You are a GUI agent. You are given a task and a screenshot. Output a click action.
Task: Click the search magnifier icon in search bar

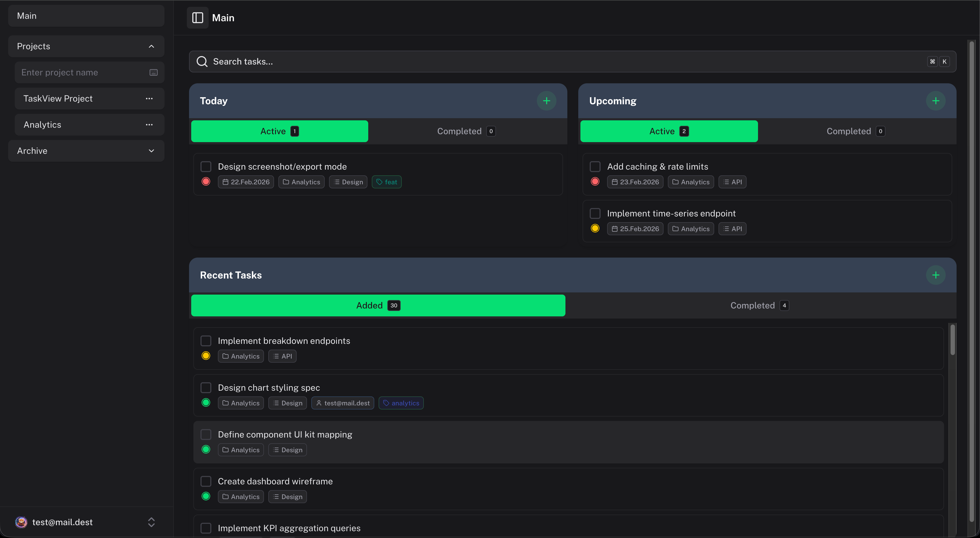click(x=202, y=61)
